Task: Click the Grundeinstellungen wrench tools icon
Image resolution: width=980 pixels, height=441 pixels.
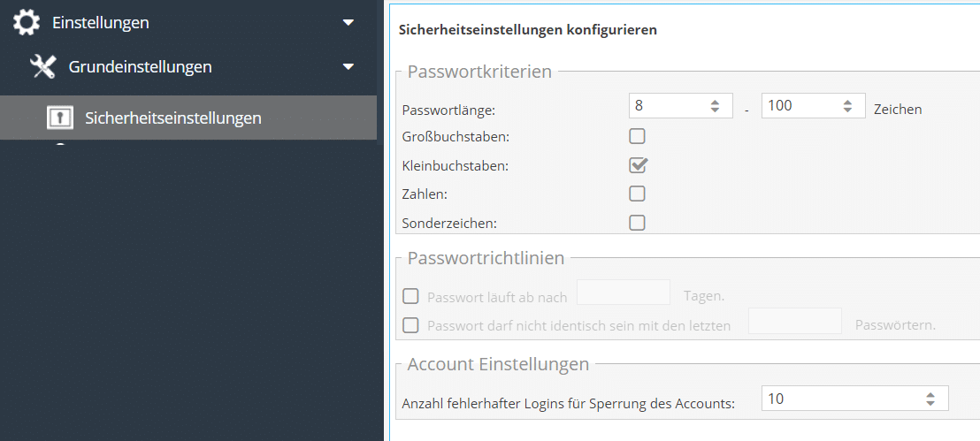Action: (43, 66)
